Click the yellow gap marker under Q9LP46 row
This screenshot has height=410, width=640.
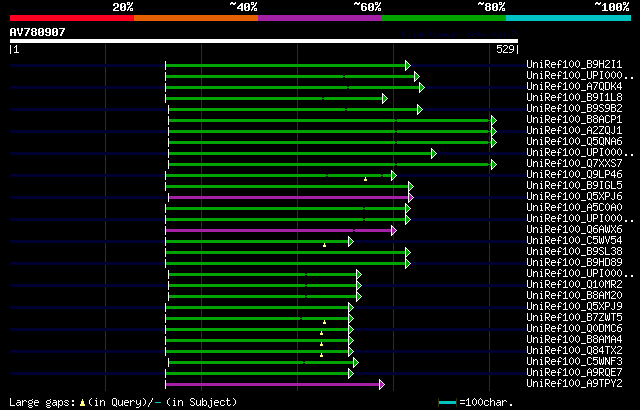click(365, 179)
